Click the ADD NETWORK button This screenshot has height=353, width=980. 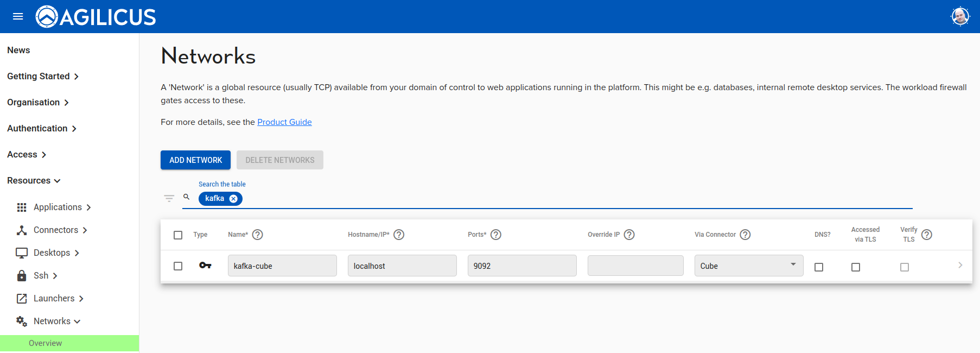195,160
